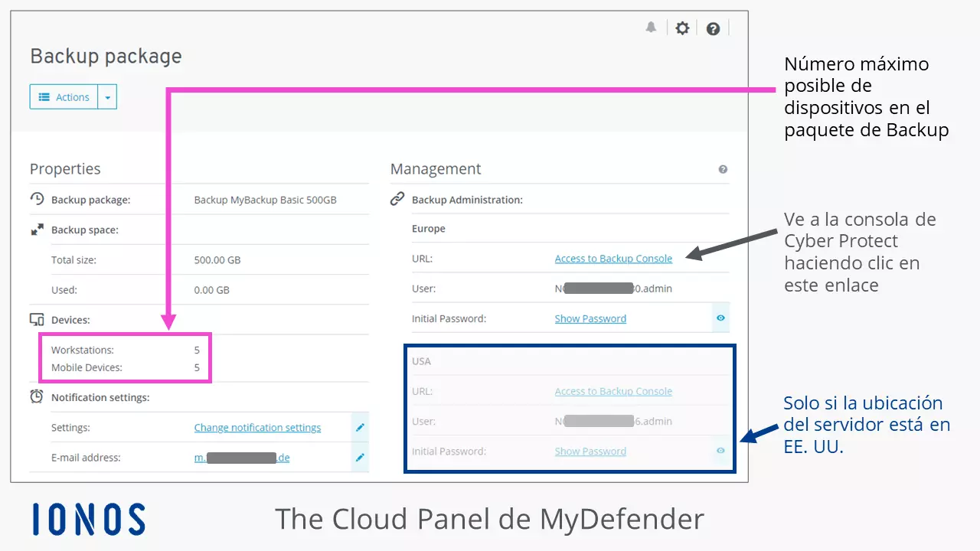Image resolution: width=980 pixels, height=551 pixels.
Task: Toggle Europe password visibility eye icon
Action: point(720,318)
